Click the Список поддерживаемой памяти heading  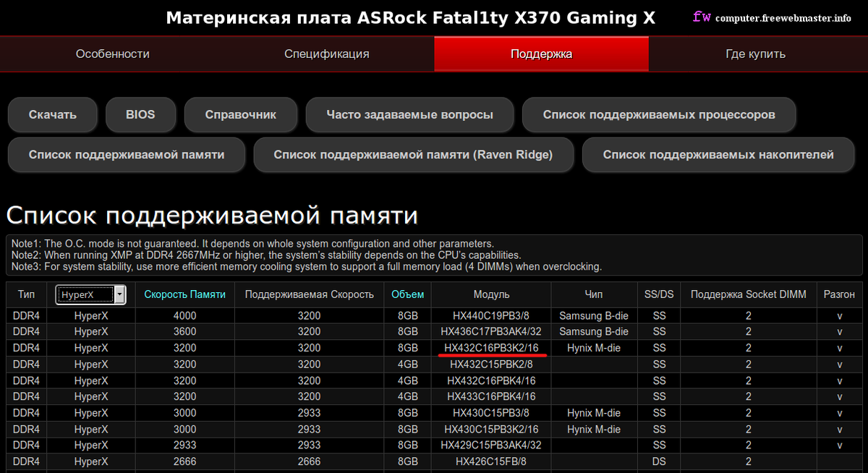point(212,216)
